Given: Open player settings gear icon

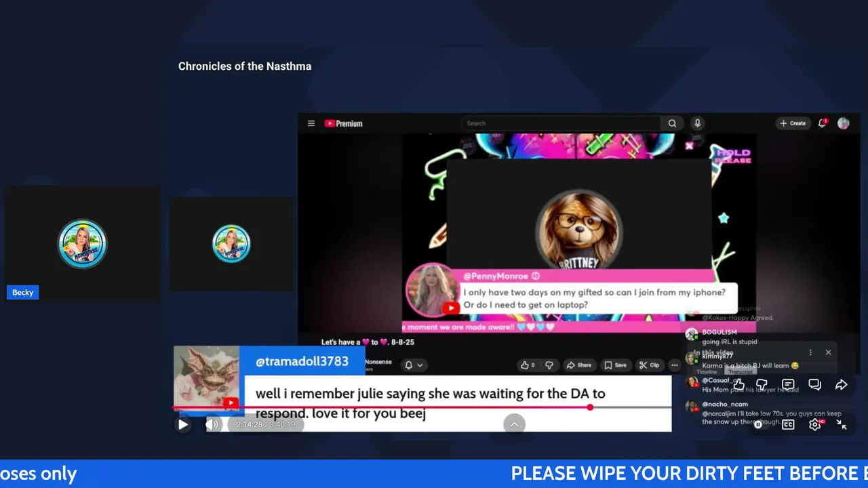Looking at the screenshot, I should point(815,425).
